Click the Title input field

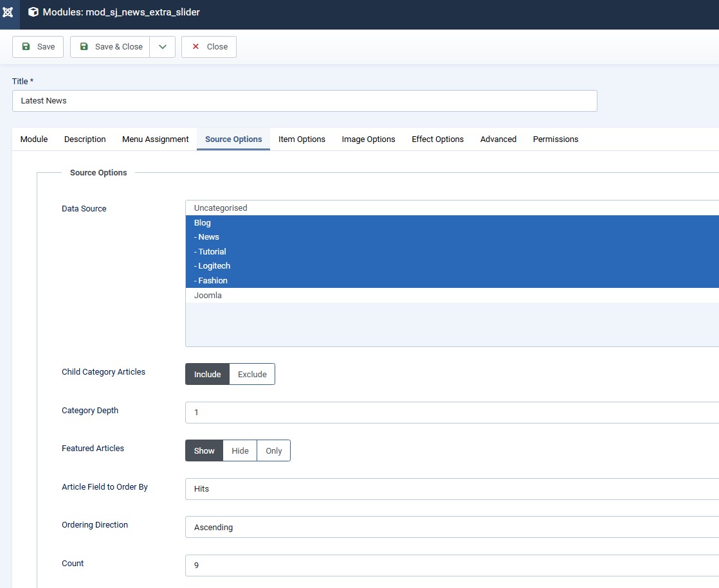(304, 101)
